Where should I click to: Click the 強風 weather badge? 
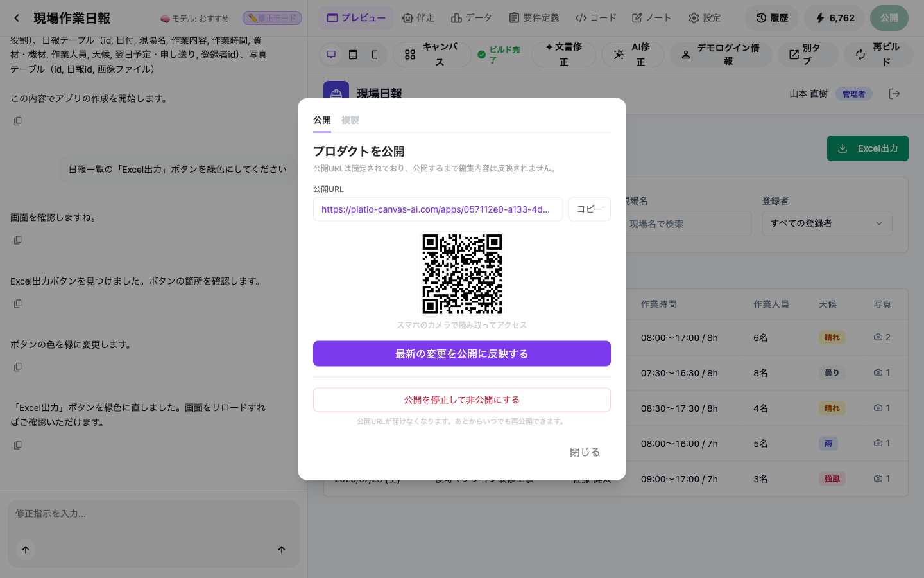pyautogui.click(x=832, y=478)
